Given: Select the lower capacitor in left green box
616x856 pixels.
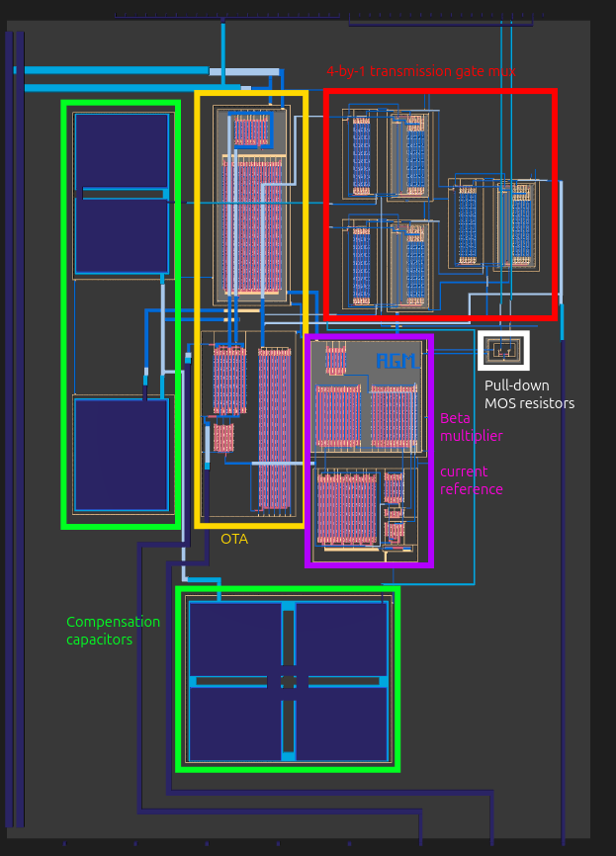Looking at the screenshot, I should click(122, 456).
